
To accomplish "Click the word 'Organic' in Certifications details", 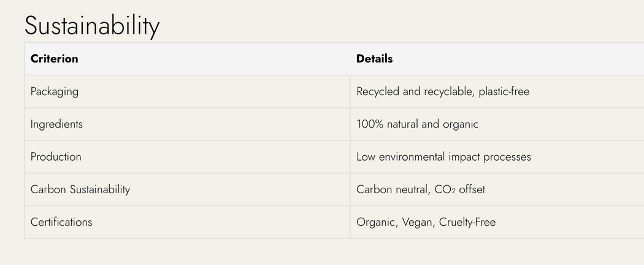I will 376,221.
